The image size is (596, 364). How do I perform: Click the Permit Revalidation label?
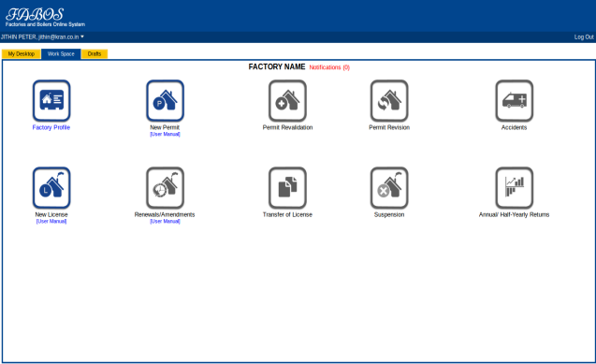(x=287, y=127)
